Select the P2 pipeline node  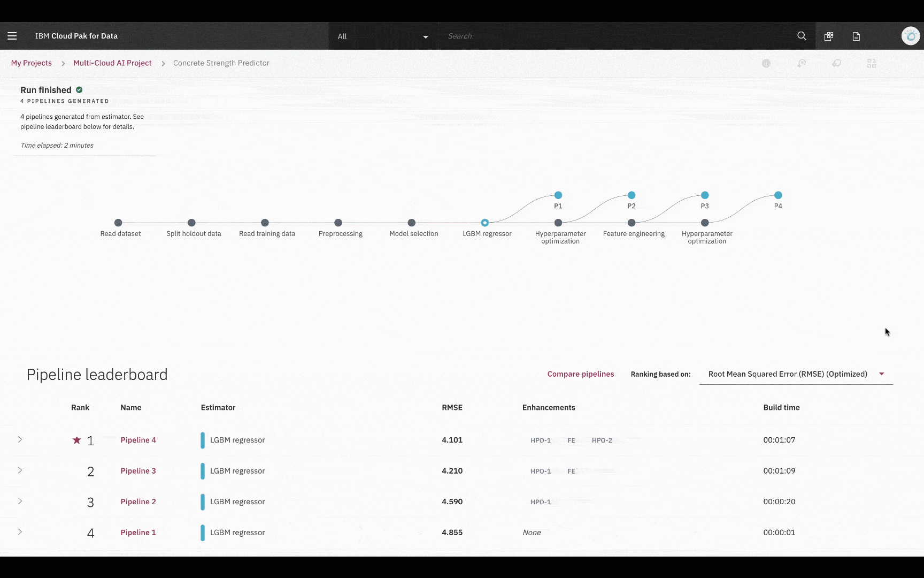coord(632,195)
